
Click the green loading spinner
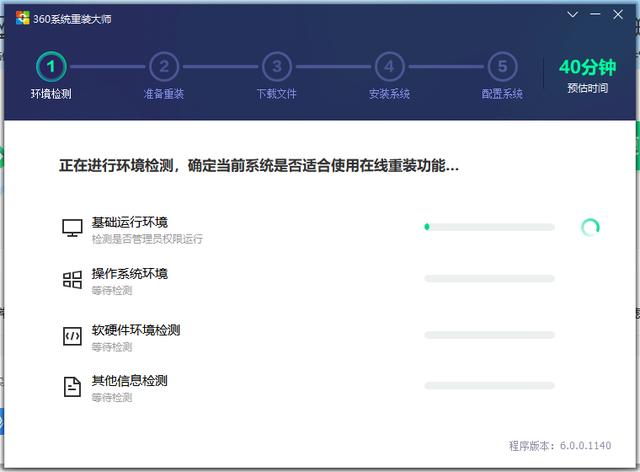tap(591, 227)
